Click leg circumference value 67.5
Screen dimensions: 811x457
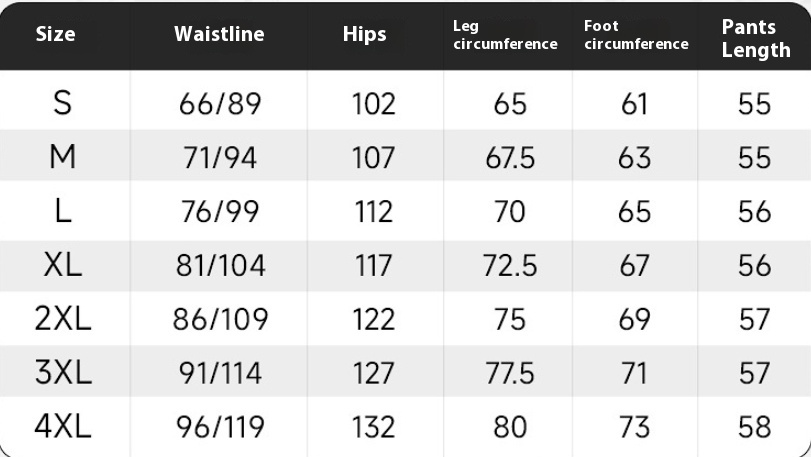[x=510, y=158]
